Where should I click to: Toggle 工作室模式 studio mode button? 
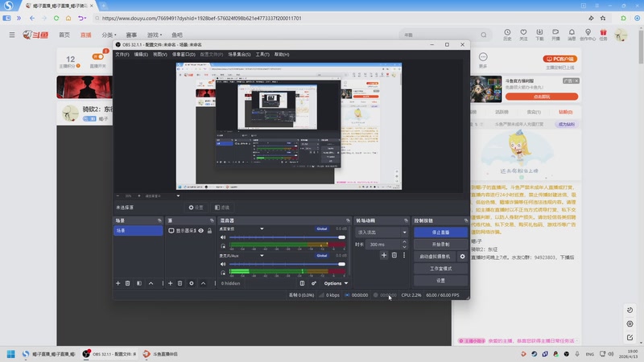coord(440,269)
